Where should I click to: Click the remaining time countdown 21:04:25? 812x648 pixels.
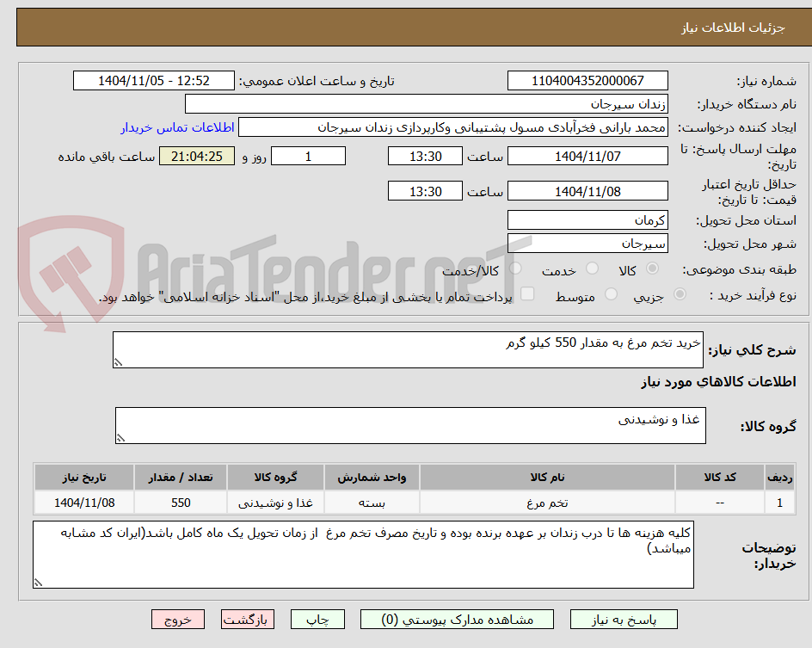pos(197,156)
